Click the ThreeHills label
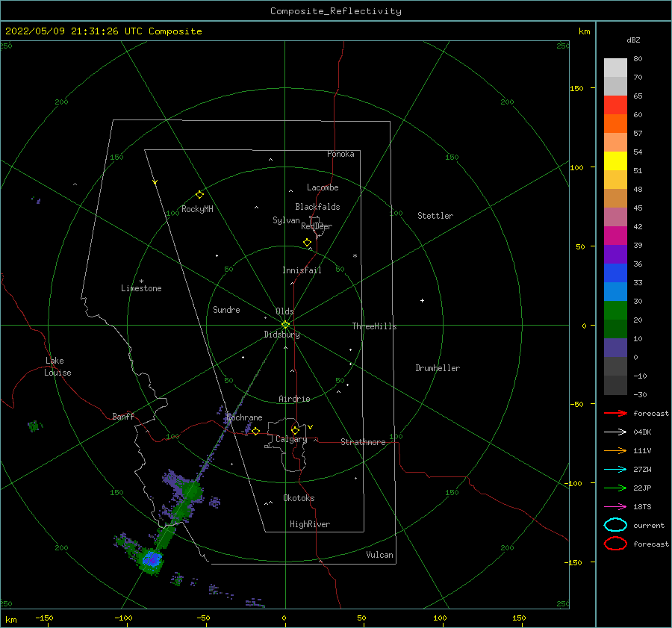This screenshot has height=628, width=672. coord(375,326)
